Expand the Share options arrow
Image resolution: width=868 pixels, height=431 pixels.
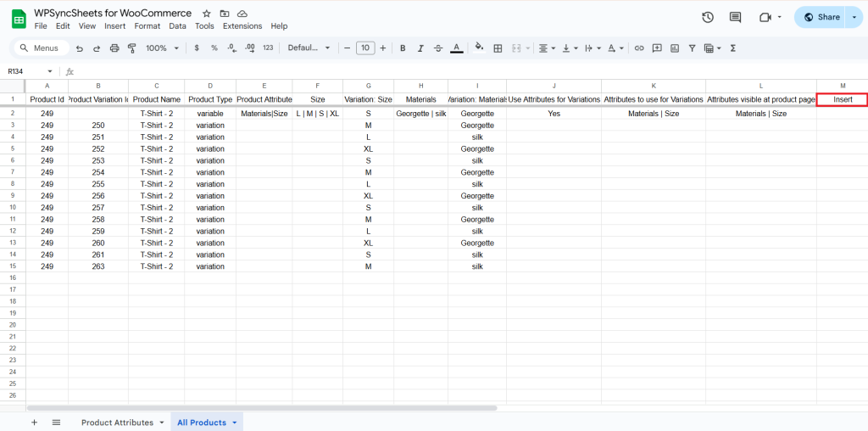(854, 17)
